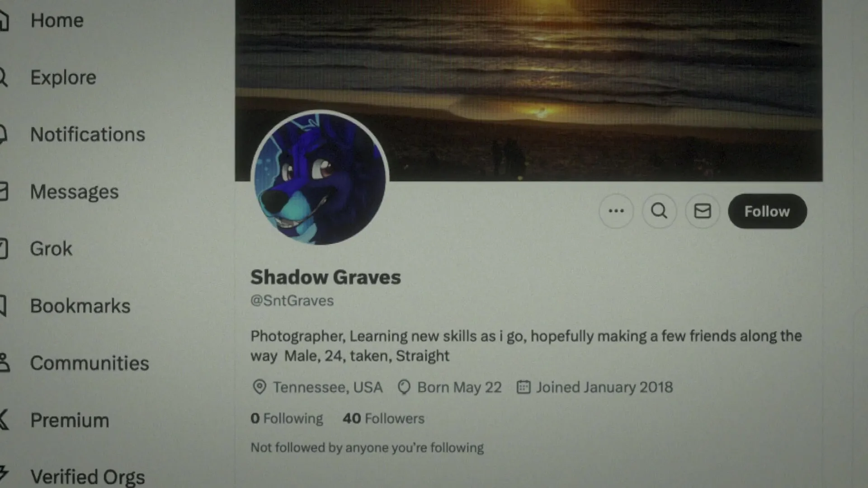View the 40 Followers list

point(383,418)
